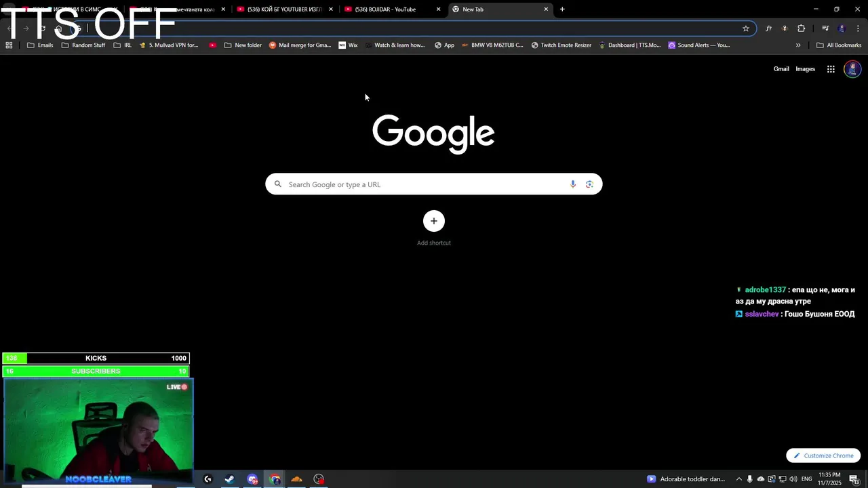Open a new tab with plus button
868x488 pixels.
click(x=562, y=9)
